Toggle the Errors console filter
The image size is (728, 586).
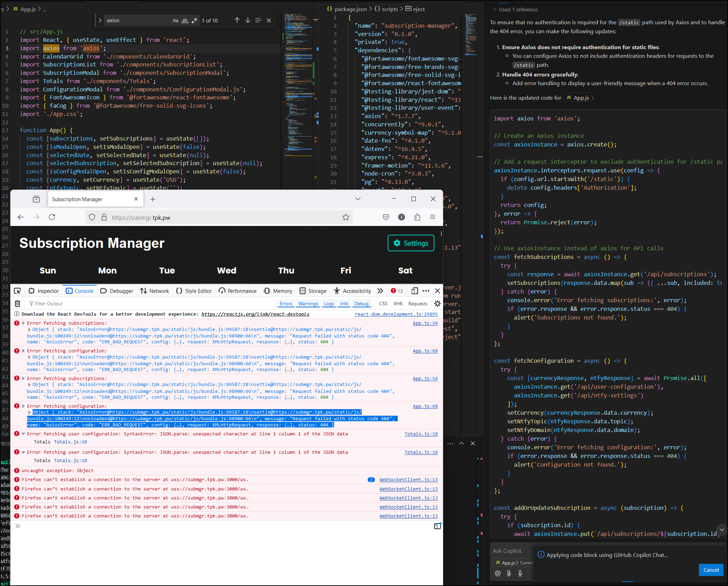[286, 304]
